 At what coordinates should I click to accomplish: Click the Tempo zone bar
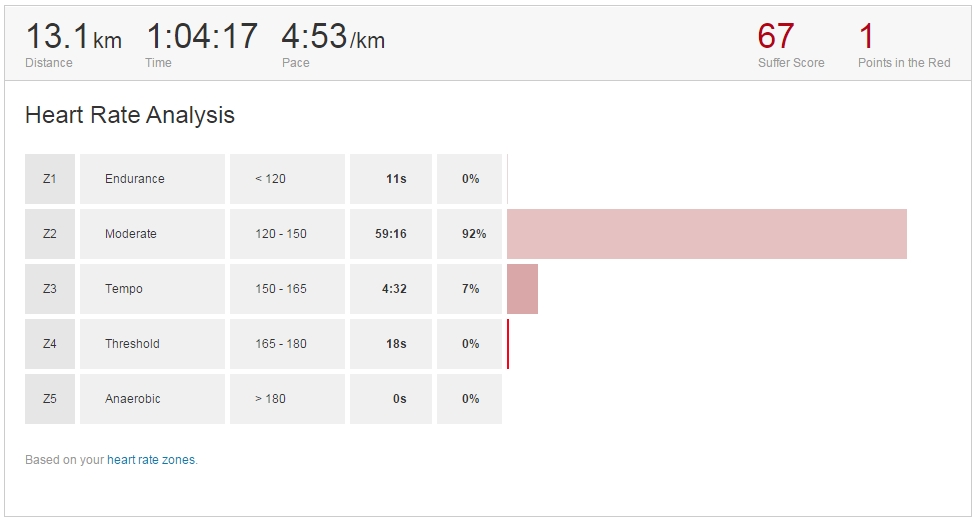pos(522,289)
